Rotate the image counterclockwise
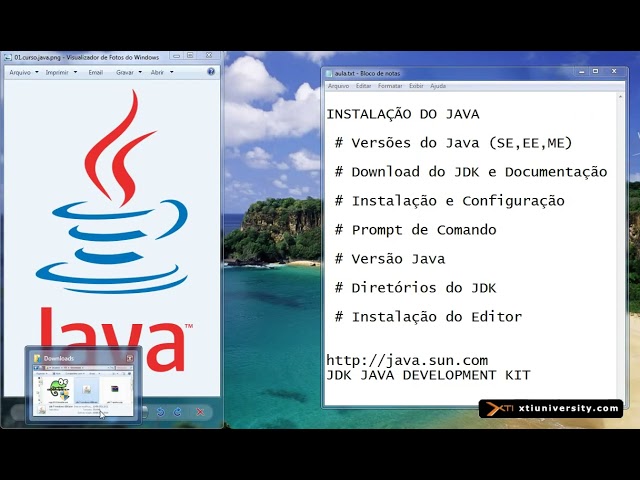This screenshot has width=640, height=480. (x=160, y=412)
